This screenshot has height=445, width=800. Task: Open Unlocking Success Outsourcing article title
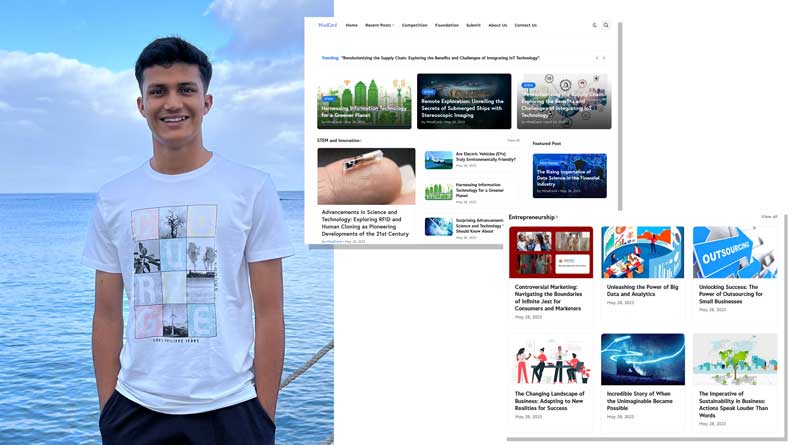pos(731,294)
